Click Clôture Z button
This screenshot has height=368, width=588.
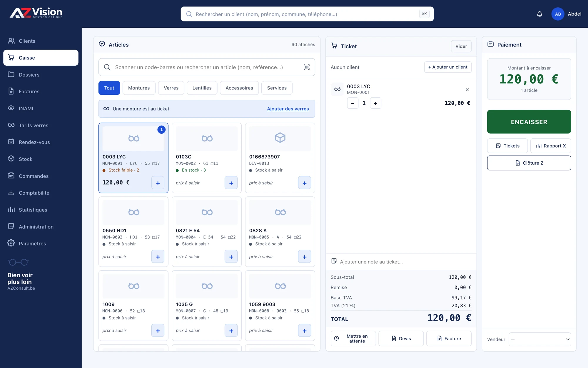(x=529, y=163)
